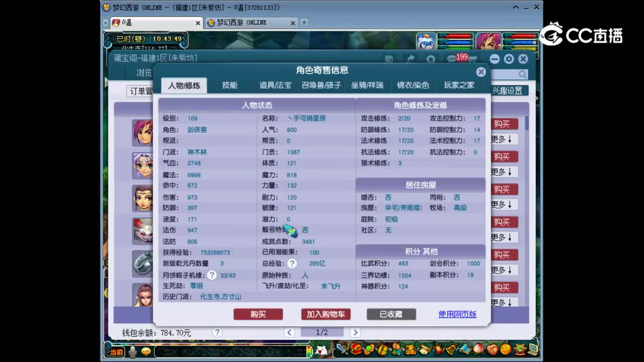Viewport: 644px width, 362px height.
Task: Switch to the 召唤兽/孩子 tab
Action: [321, 85]
